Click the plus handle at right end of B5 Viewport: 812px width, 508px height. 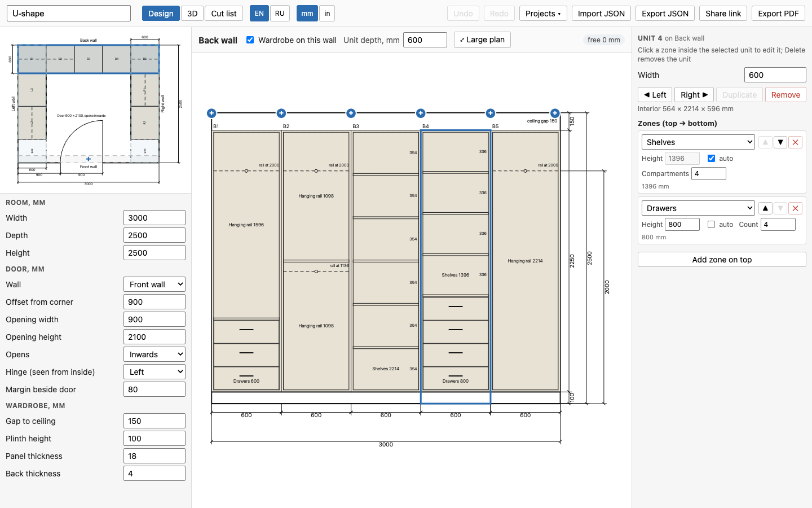point(555,113)
